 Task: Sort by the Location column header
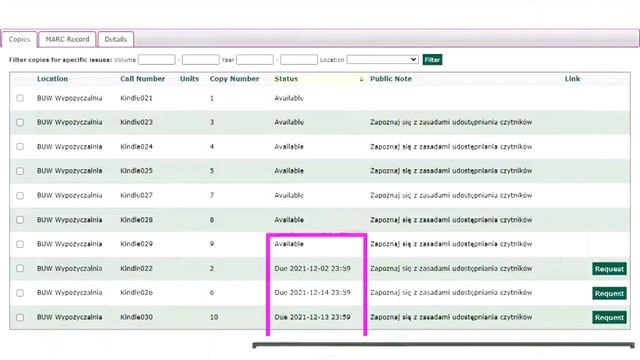tap(52, 79)
